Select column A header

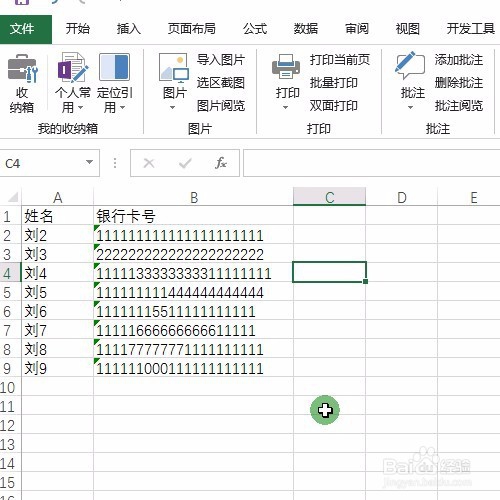click(x=58, y=197)
